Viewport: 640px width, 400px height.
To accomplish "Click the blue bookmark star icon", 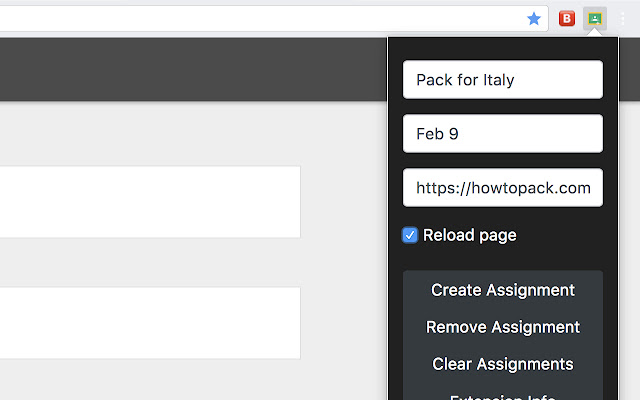I will (x=534, y=18).
